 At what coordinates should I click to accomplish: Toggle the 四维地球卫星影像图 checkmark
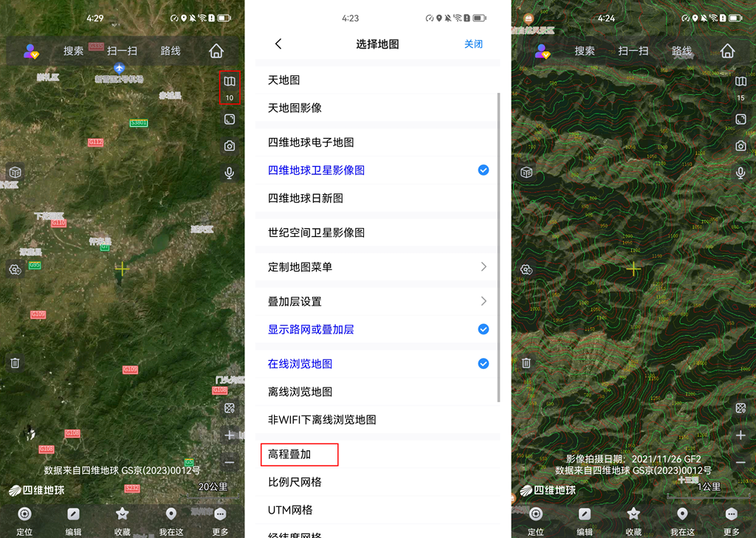click(x=484, y=170)
